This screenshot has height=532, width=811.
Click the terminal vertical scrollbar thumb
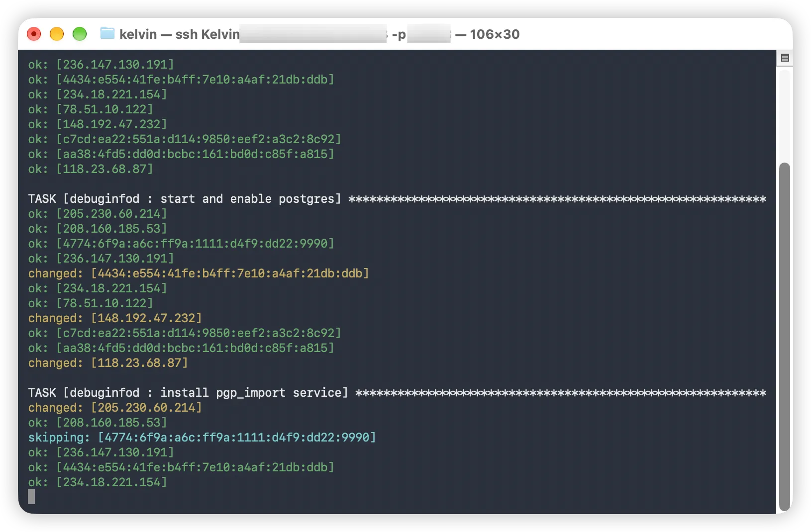785,336
